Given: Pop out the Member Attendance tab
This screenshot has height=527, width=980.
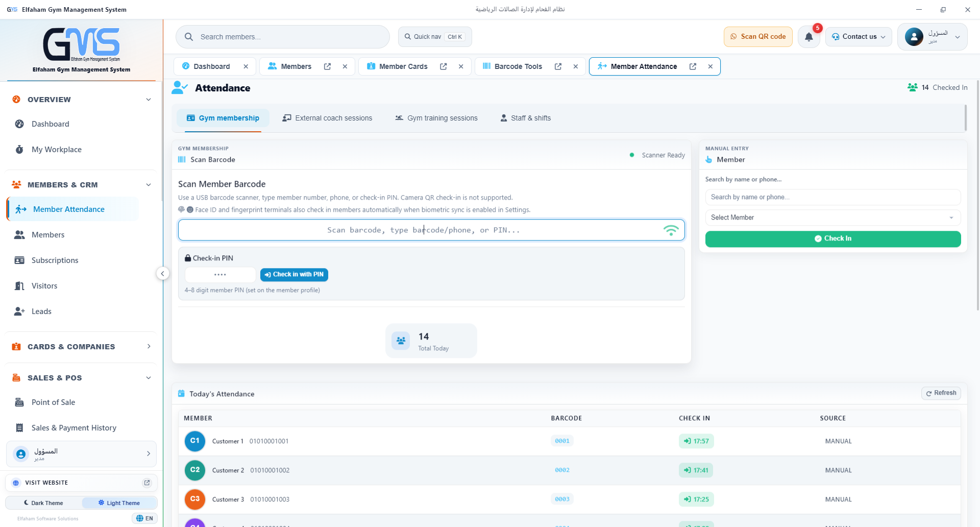Looking at the screenshot, I should pyautogui.click(x=693, y=66).
